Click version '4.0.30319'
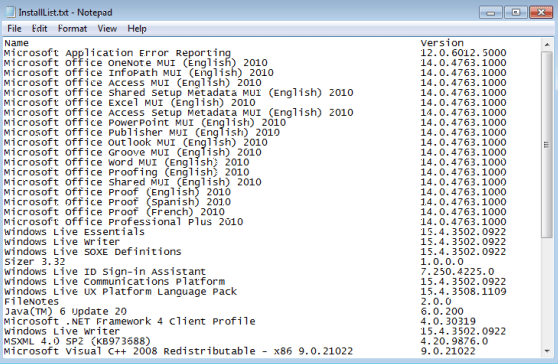This screenshot has height=364, width=558. (x=448, y=322)
